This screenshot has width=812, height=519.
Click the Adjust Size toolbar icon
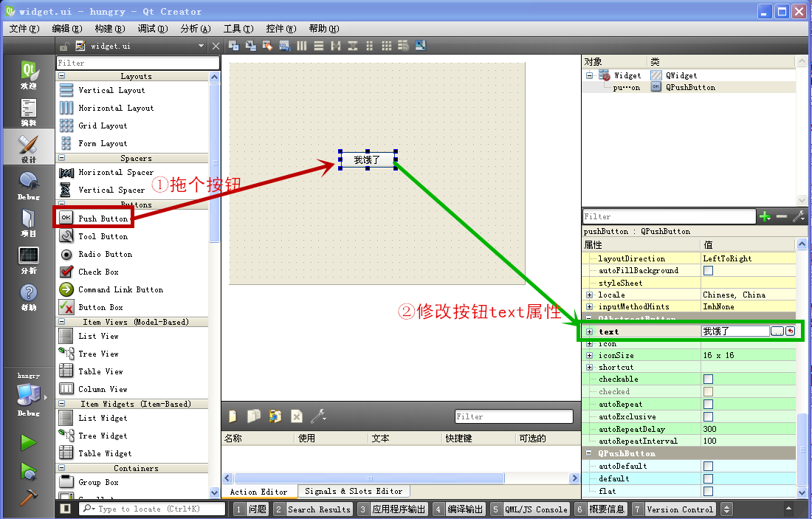click(x=421, y=46)
